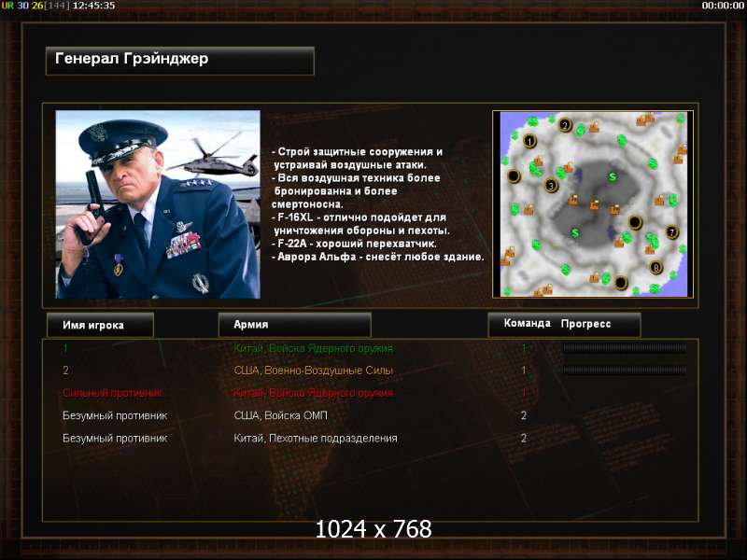
Task: Click the 00:00:00 timer in the corner
Action: coord(722,6)
